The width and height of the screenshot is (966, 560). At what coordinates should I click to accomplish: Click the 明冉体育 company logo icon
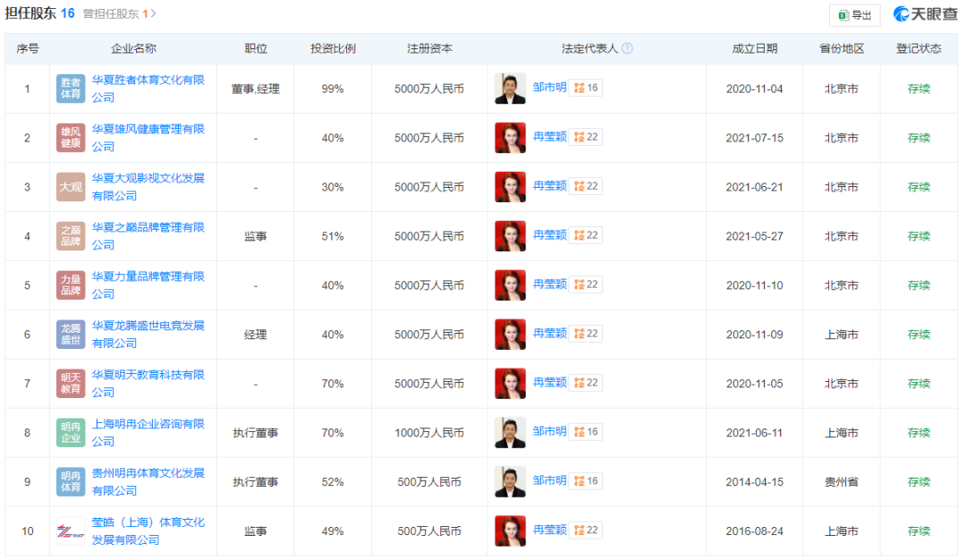click(x=71, y=482)
